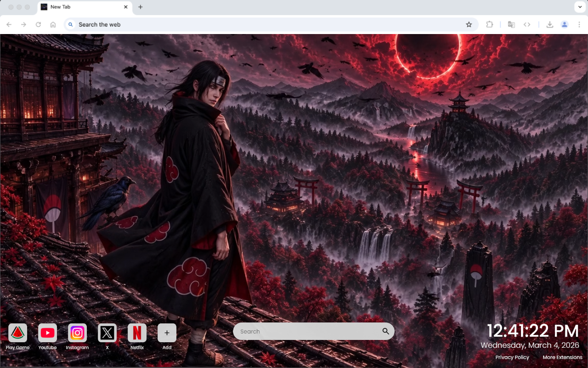This screenshot has height=368, width=588.
Task: Close the New Tab tab
Action: [126, 7]
